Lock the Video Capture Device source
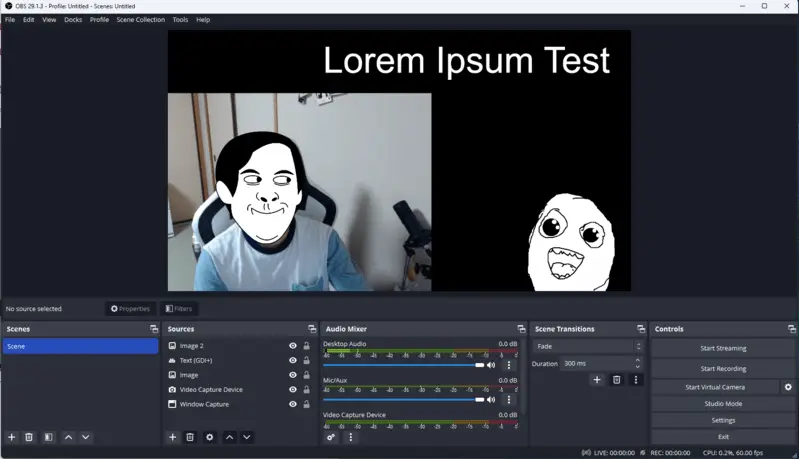This screenshot has width=799, height=459. click(x=307, y=390)
